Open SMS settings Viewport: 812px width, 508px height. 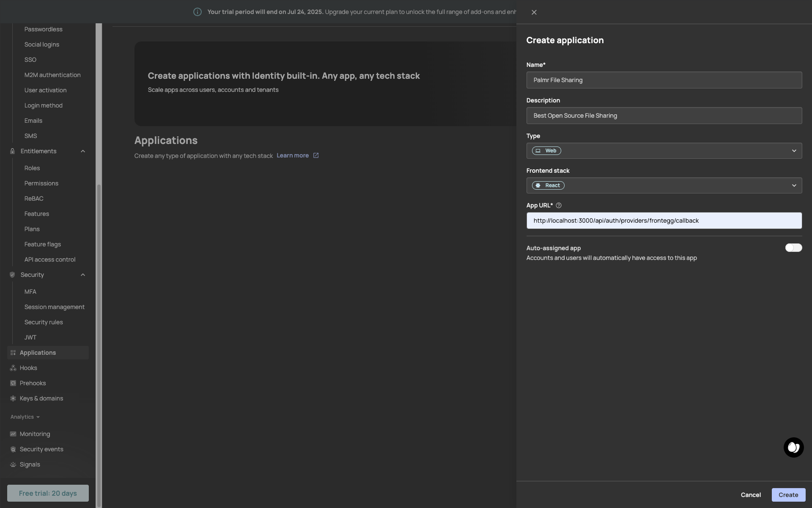pos(31,136)
